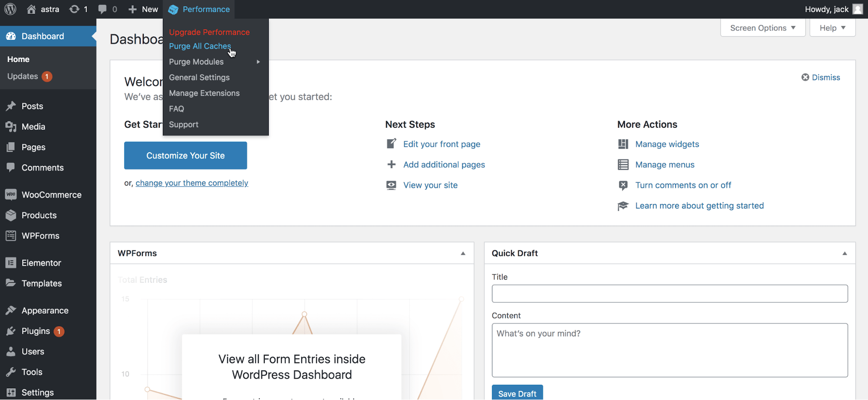
Task: Click the updates refresh icon in admin bar
Action: click(74, 9)
